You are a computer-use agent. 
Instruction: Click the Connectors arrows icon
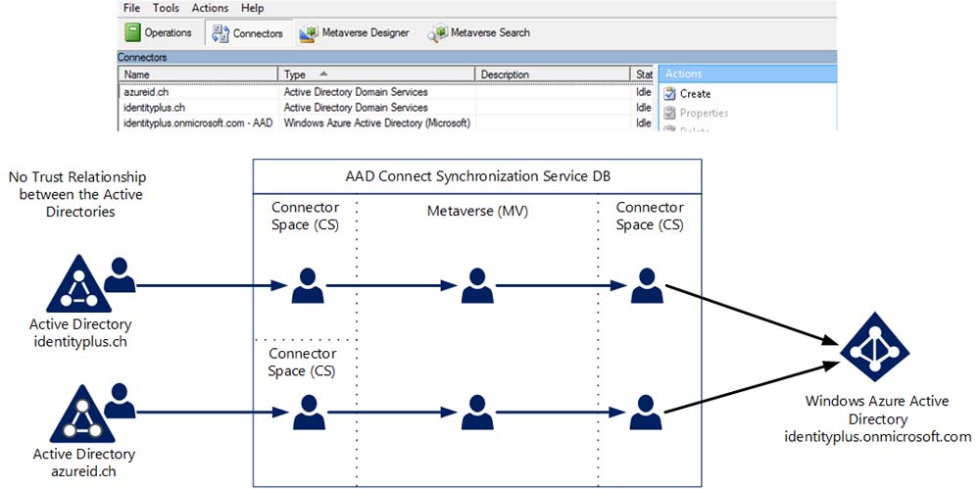coord(220,33)
